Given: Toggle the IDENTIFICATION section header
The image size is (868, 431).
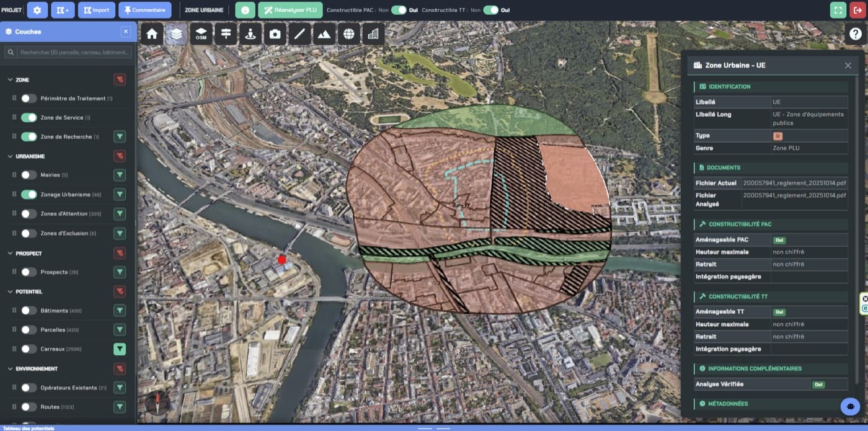Looking at the screenshot, I should 771,87.
